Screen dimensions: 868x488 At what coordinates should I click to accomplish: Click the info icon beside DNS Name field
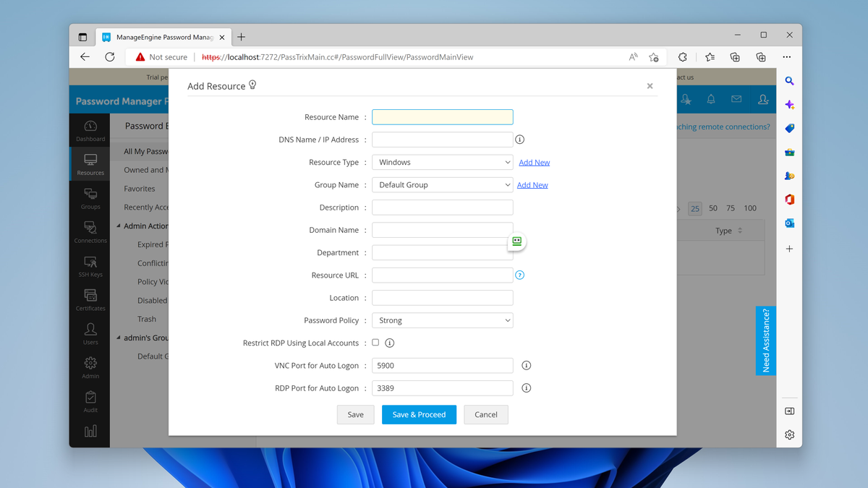point(519,139)
